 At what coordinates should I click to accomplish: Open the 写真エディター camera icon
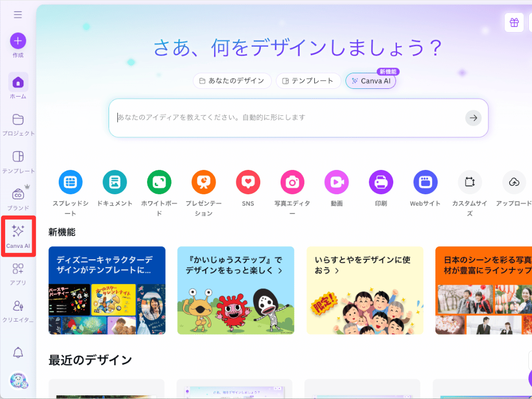(292, 182)
